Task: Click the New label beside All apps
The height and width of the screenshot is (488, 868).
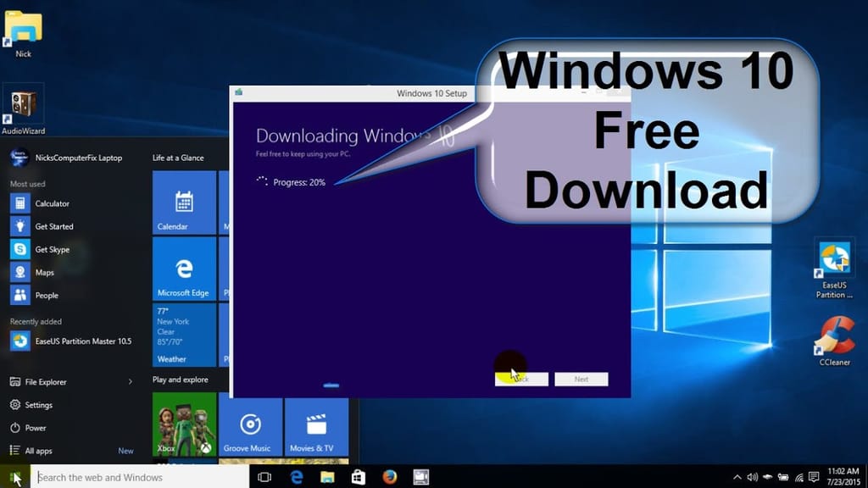Action: coord(125,451)
